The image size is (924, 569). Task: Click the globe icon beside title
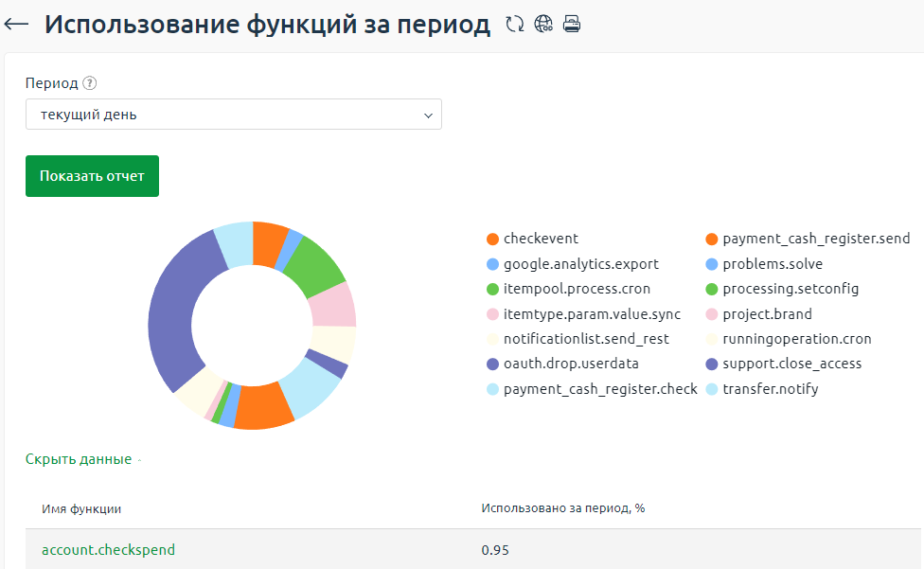(543, 25)
